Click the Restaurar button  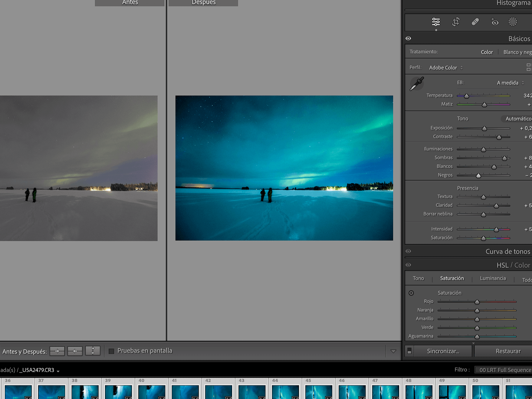(508, 351)
